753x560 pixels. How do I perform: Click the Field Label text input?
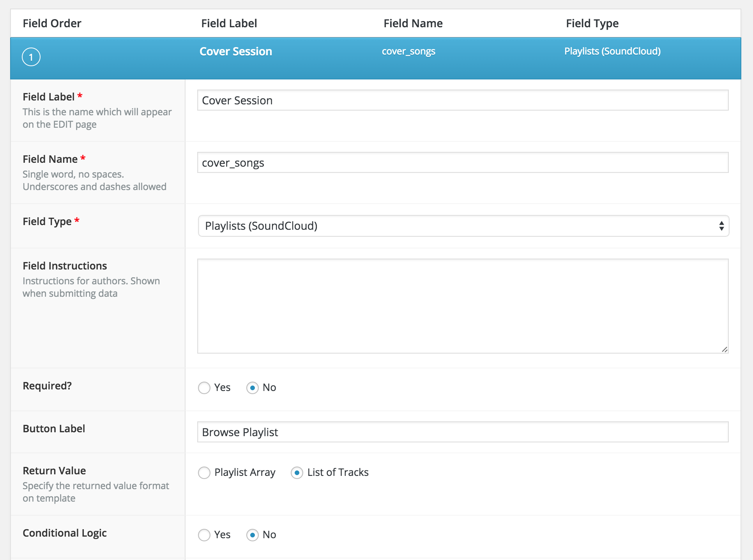tap(463, 100)
